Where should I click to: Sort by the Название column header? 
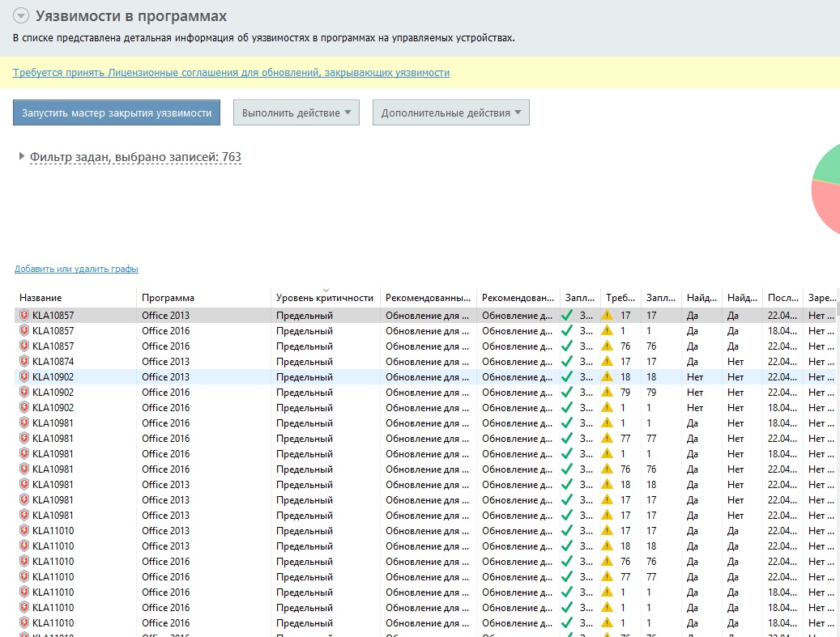click(41, 298)
